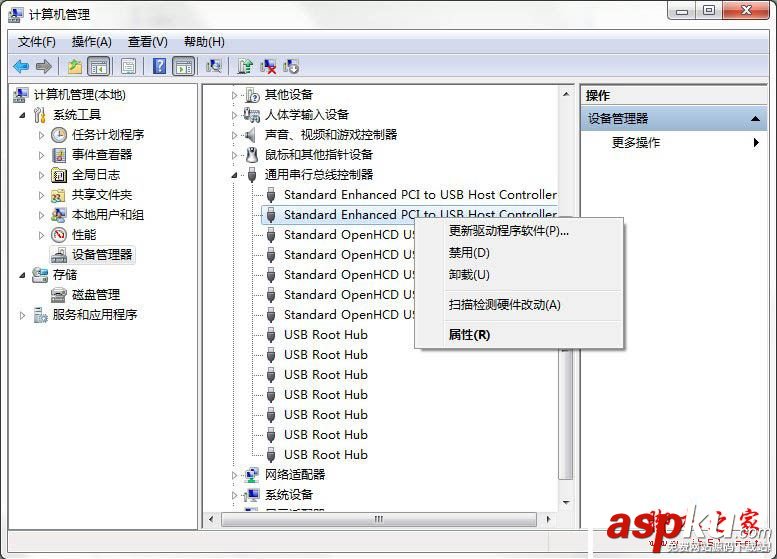The image size is (777, 559).
Task: Click the Scan for hardware changes icon
Action: coord(214,66)
